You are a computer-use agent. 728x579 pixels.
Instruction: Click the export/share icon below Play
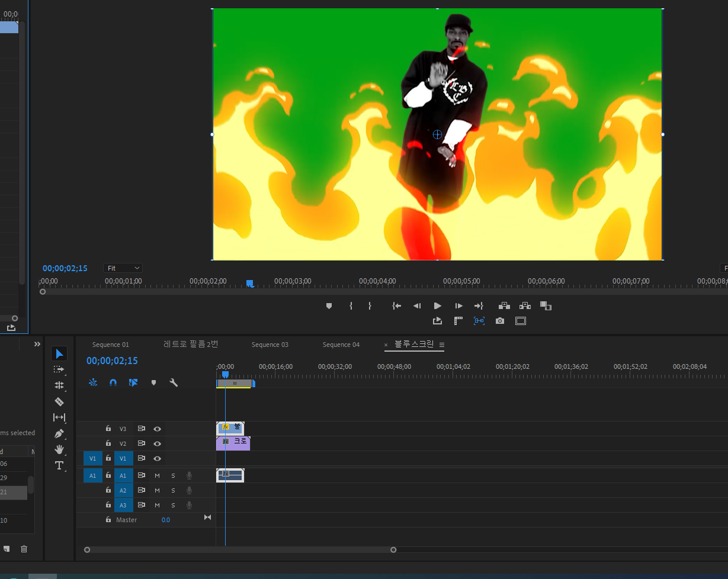(438, 321)
